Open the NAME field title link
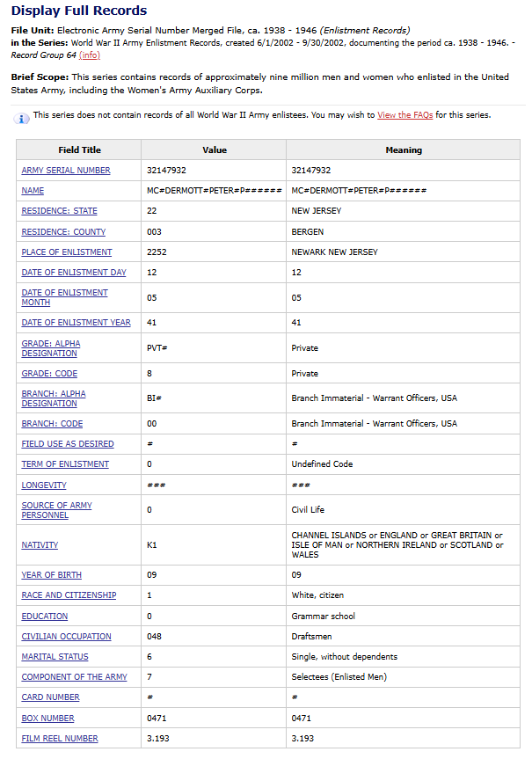Screen dimensions: 532x759 pyautogui.click(x=33, y=191)
